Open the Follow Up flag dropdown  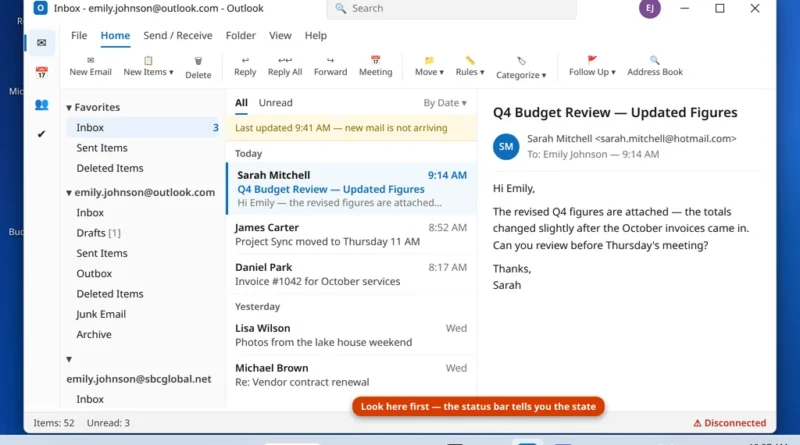pyautogui.click(x=592, y=67)
